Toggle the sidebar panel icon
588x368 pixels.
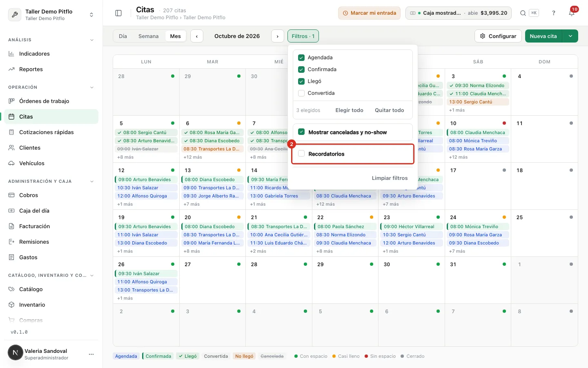coord(118,13)
